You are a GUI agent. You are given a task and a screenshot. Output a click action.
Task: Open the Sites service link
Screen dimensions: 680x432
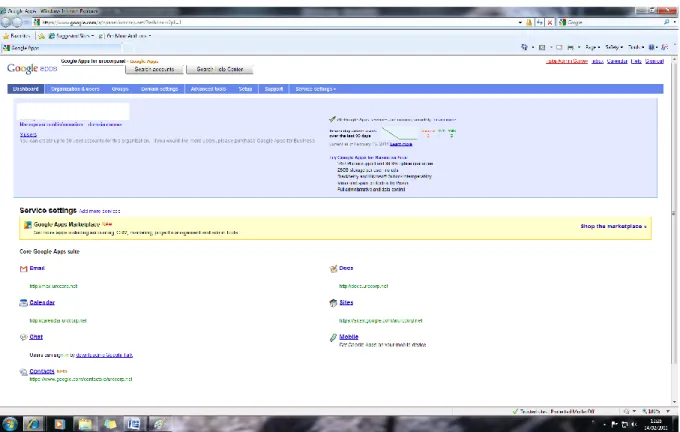346,303
